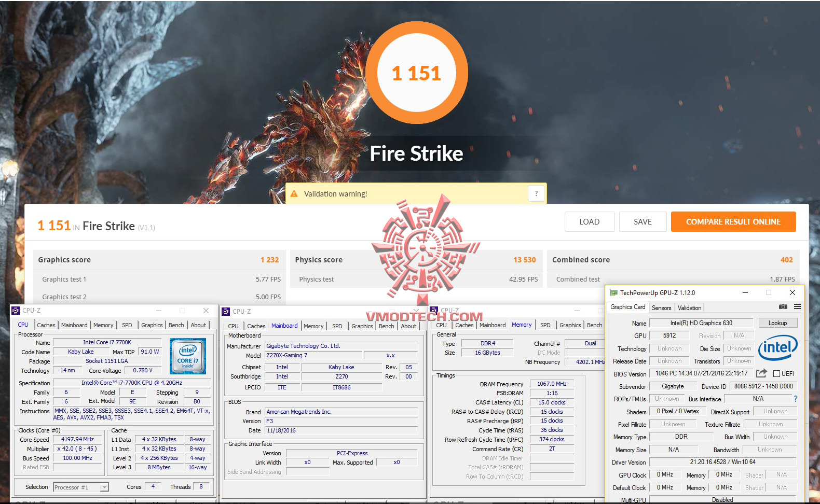
Task: Click the large 1 151 score circle
Action: point(416,73)
